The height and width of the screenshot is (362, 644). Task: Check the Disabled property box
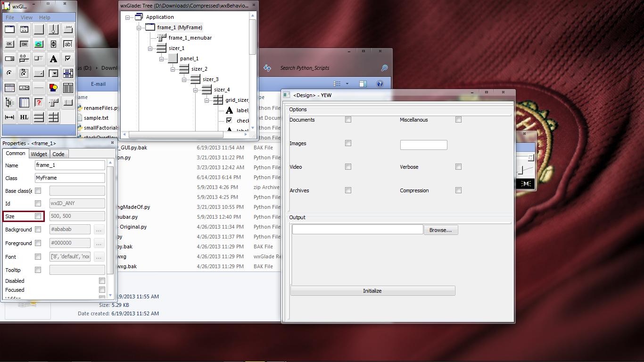click(102, 281)
